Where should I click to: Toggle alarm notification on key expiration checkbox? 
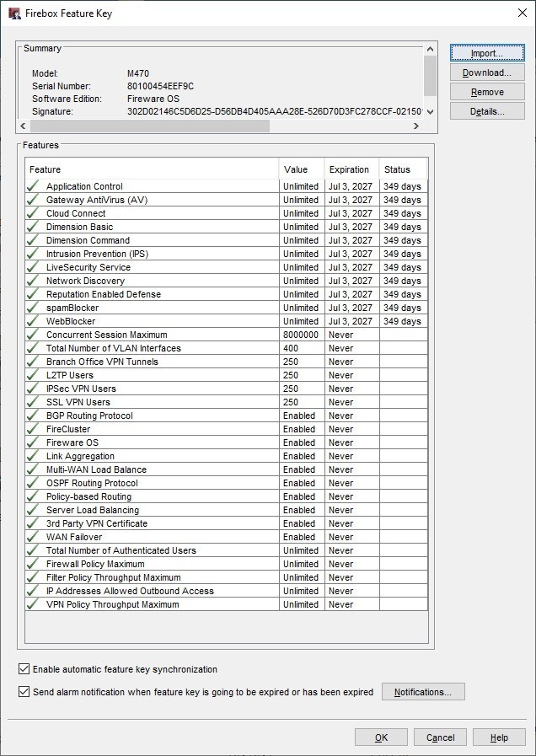click(x=24, y=692)
